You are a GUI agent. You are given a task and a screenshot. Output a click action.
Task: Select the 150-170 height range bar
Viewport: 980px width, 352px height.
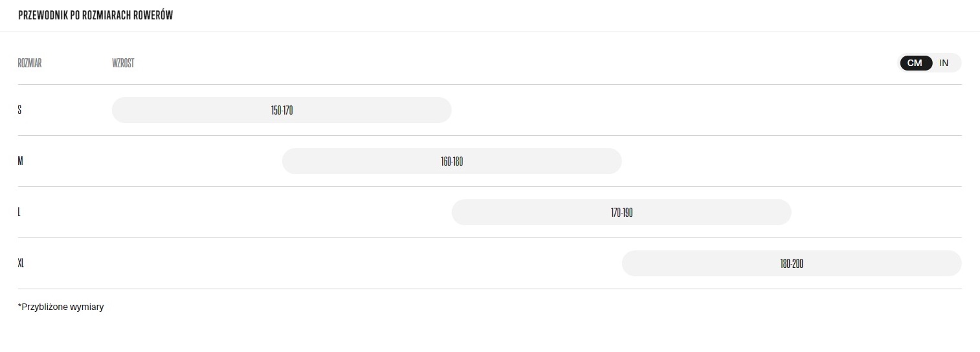coord(282,110)
